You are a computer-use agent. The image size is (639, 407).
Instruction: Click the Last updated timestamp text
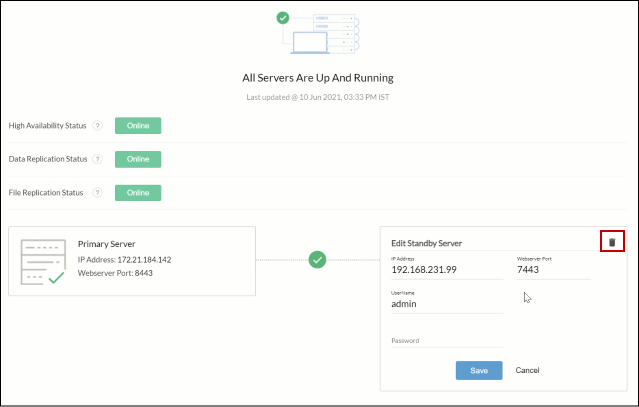318,97
